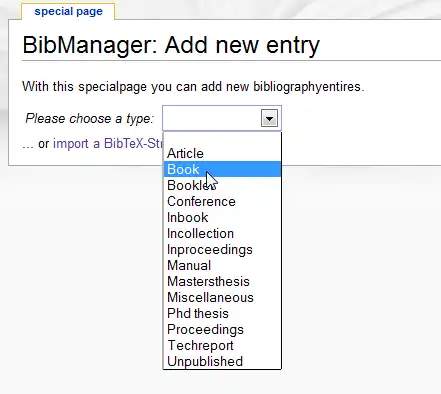Select Phd thesis option
This screenshot has width=441, height=394.
[x=222, y=313]
